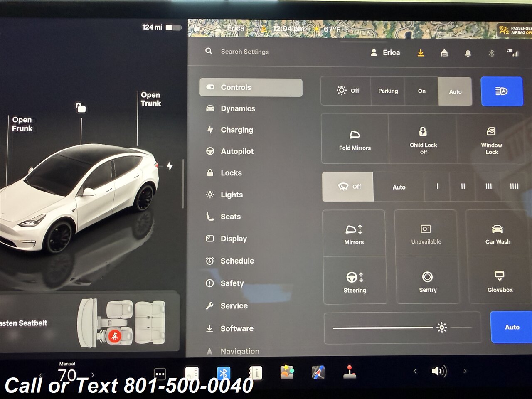Screen dimensions: 532x399
Task: Tap the unlock padlock icon above car
Action: point(81,107)
